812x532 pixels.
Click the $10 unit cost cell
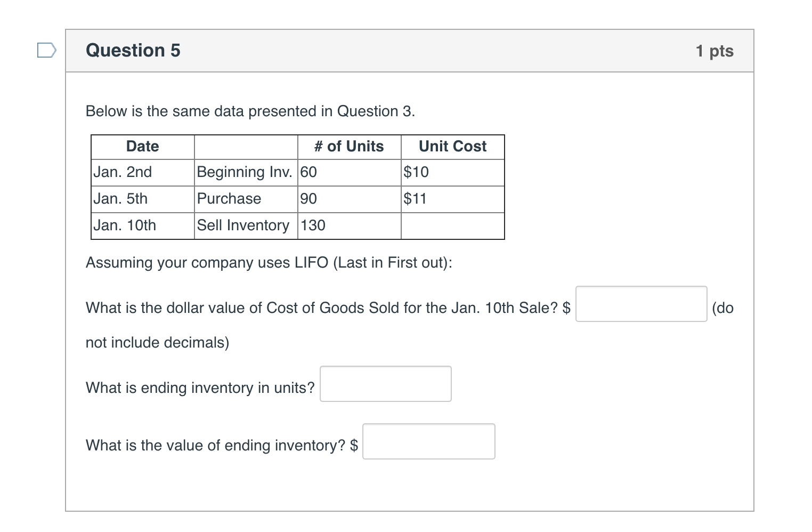(416, 172)
